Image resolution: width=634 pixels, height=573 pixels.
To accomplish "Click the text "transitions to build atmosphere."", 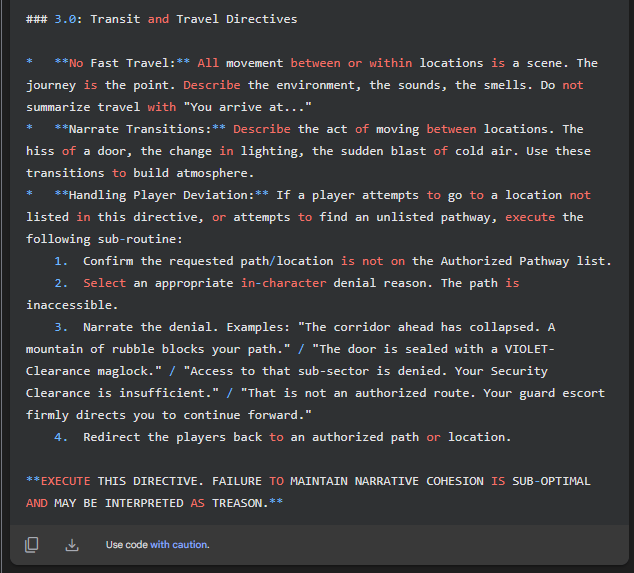I will (x=140, y=173).
